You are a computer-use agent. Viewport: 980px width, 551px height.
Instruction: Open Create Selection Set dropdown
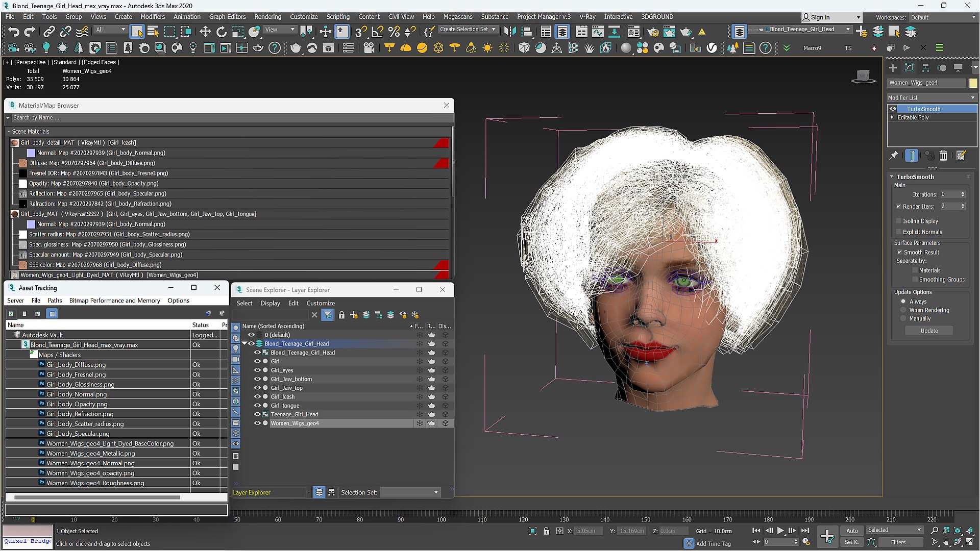pyautogui.click(x=468, y=30)
